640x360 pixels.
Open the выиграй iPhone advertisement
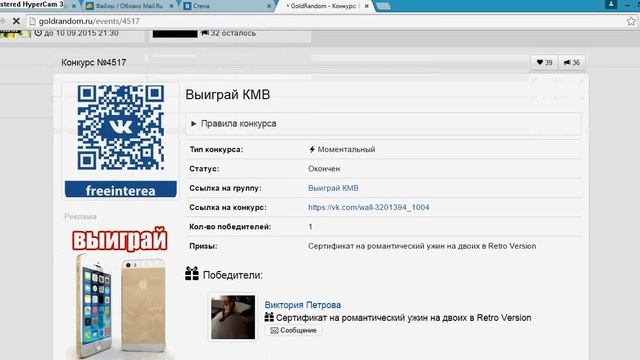(120, 292)
